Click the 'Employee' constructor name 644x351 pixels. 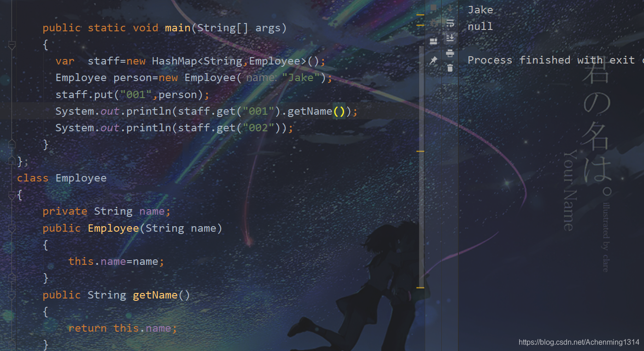tap(113, 228)
